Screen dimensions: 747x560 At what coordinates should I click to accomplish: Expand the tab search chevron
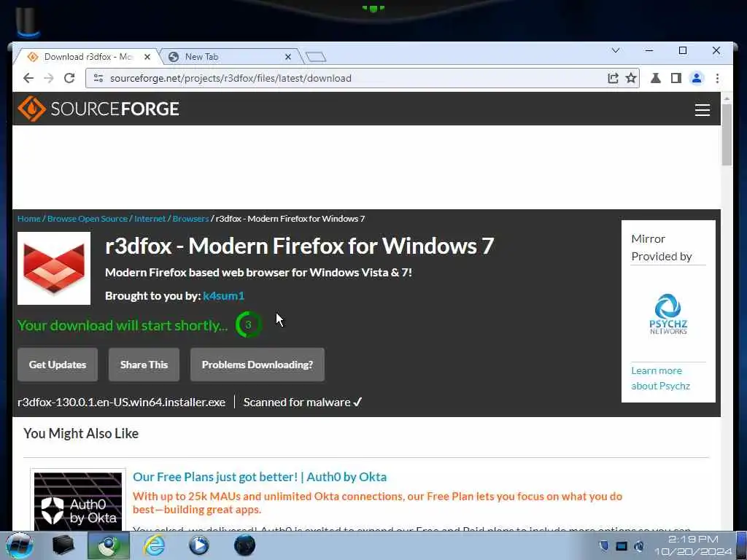point(616,50)
